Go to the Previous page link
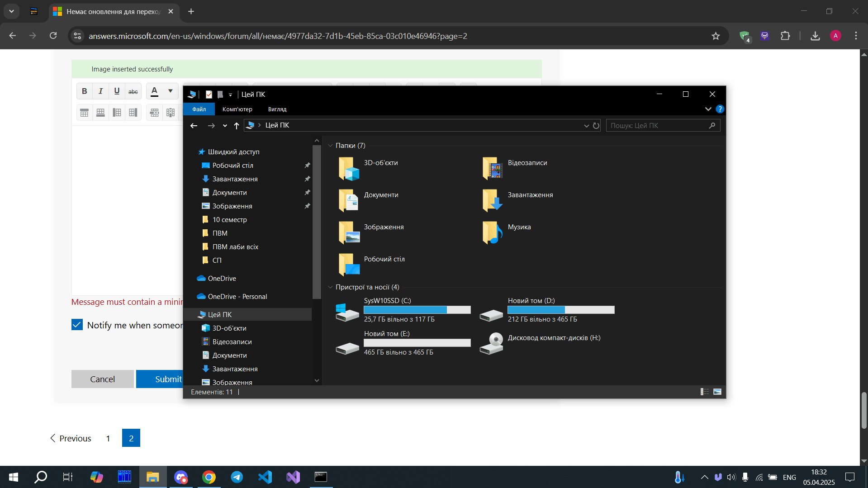This screenshot has height=488, width=868. click(71, 438)
